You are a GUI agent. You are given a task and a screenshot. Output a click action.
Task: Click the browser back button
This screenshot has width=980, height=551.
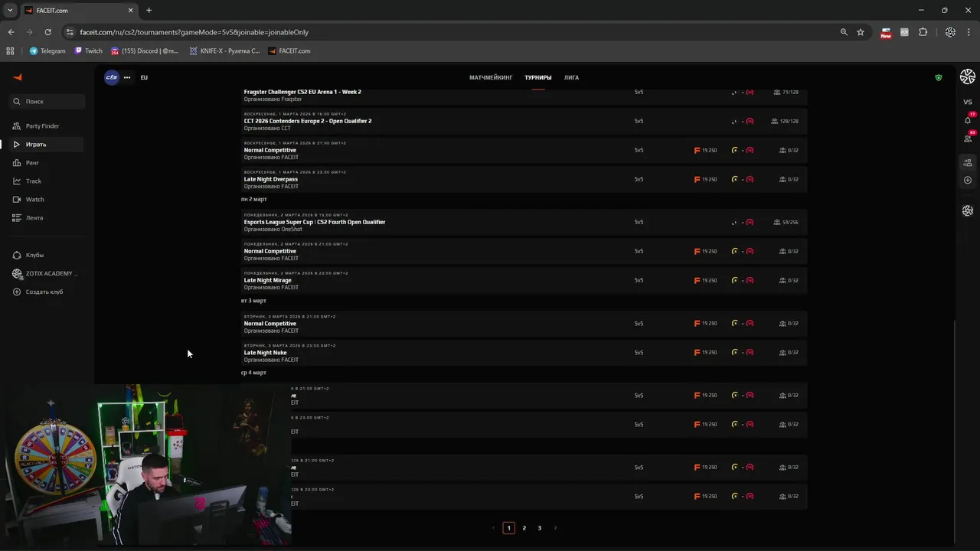click(11, 32)
